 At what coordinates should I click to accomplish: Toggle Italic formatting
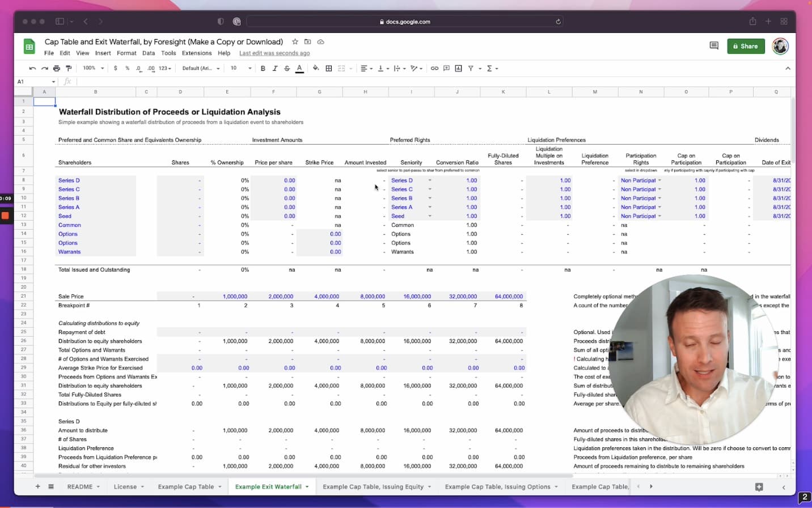(275, 68)
